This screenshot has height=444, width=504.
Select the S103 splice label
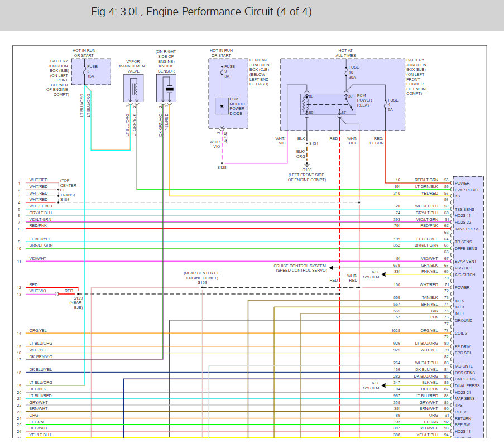coord(202,283)
